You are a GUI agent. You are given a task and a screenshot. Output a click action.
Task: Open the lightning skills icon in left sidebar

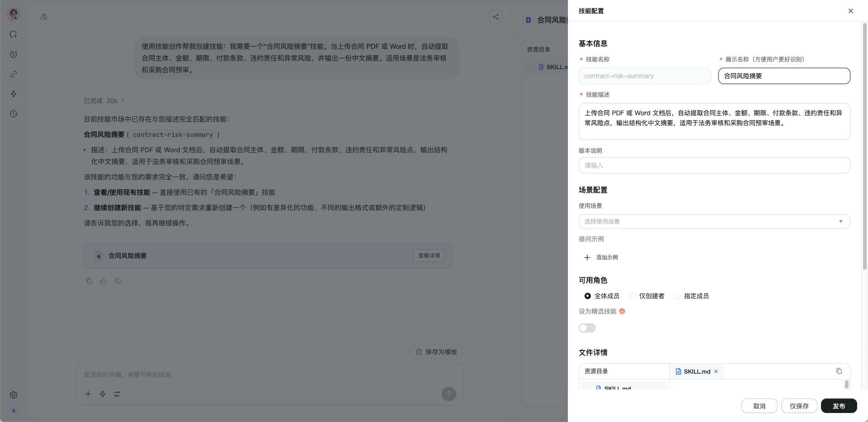click(x=14, y=94)
